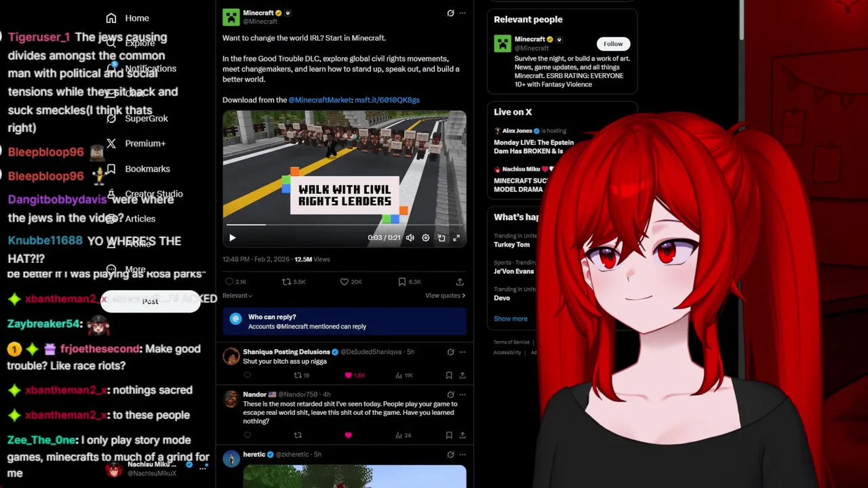Open Bookmarks in the sidebar
The image size is (868, 488).
pyautogui.click(x=138, y=169)
